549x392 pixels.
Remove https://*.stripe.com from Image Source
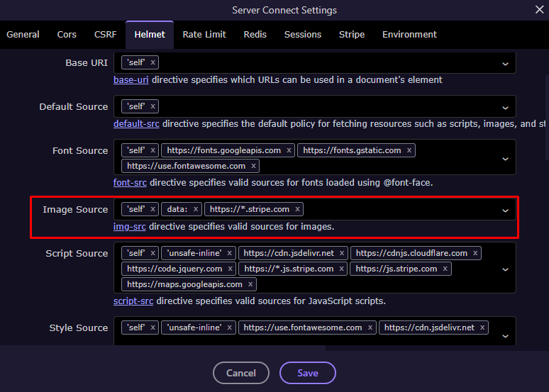pos(298,209)
